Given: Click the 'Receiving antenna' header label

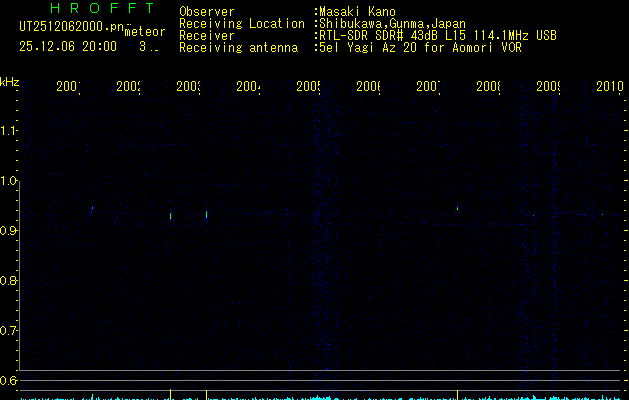Looking at the screenshot, I should click(238, 48).
